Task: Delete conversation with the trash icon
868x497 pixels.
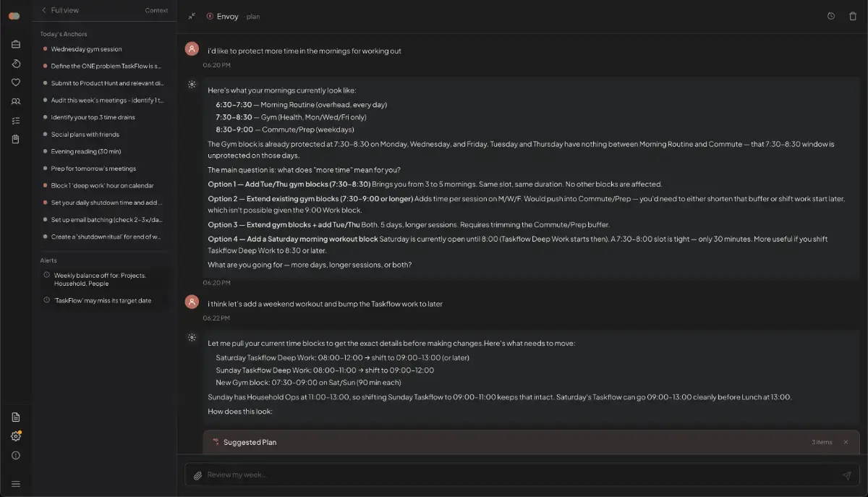Action: [852, 16]
